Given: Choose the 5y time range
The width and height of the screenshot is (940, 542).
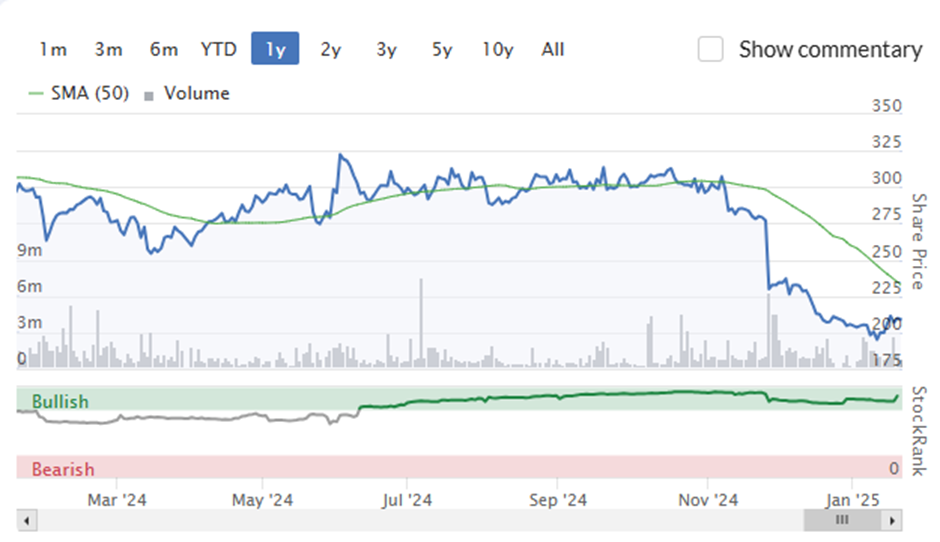Looking at the screenshot, I should [442, 49].
